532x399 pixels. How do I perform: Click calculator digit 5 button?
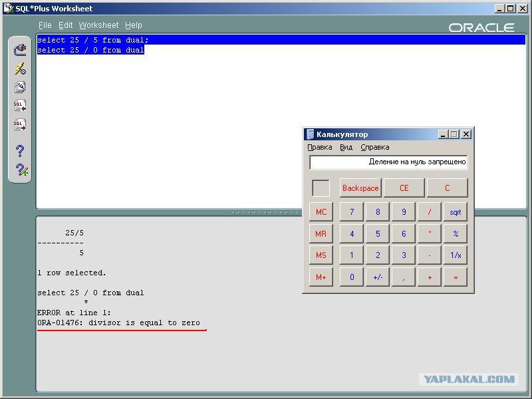(x=378, y=234)
